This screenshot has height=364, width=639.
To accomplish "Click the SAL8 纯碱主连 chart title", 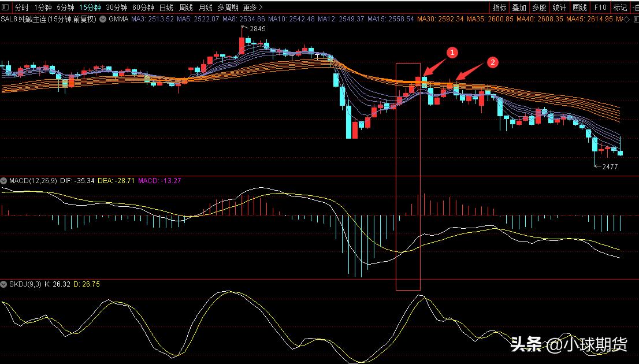I will pyautogui.click(x=49, y=18).
